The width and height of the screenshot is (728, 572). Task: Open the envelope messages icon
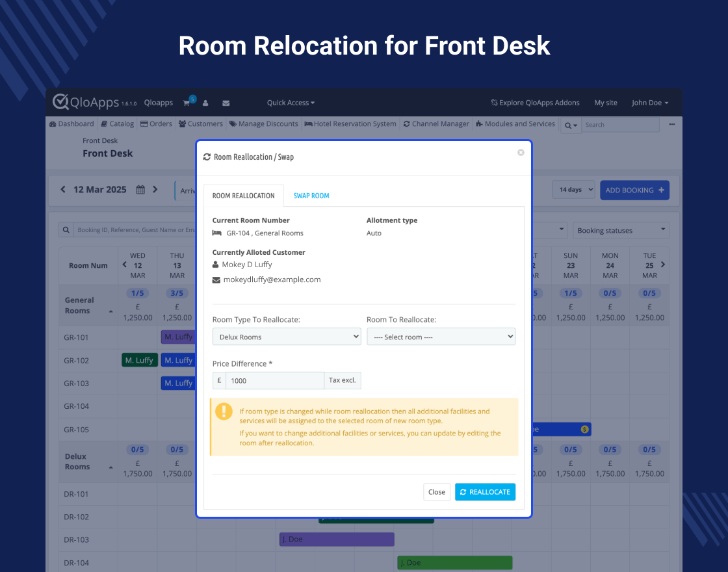(226, 103)
